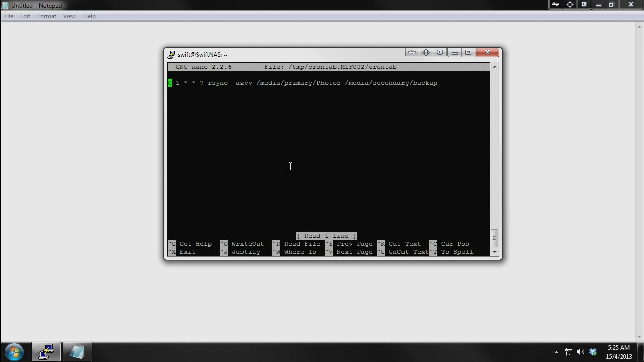Click the four-arrow move button in PuTTY title bar
Screen dimensions: 644x362
click(x=426, y=52)
